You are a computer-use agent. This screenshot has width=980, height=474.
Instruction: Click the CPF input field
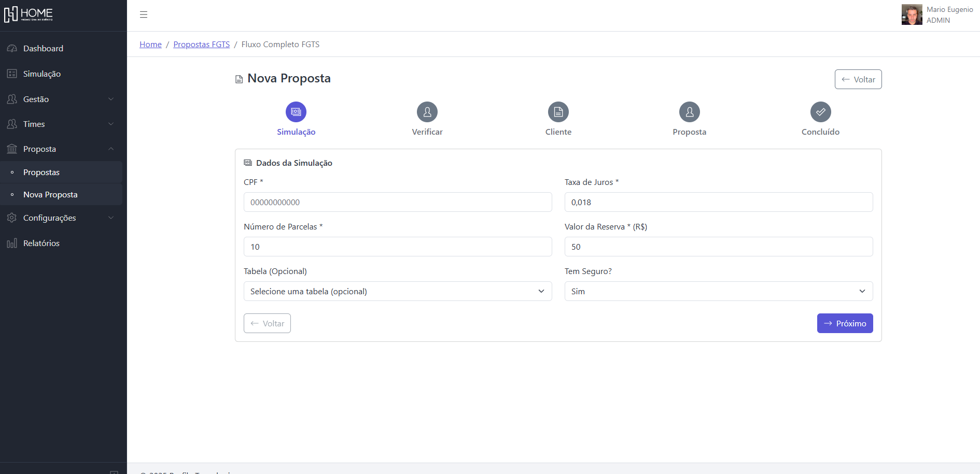(x=398, y=202)
